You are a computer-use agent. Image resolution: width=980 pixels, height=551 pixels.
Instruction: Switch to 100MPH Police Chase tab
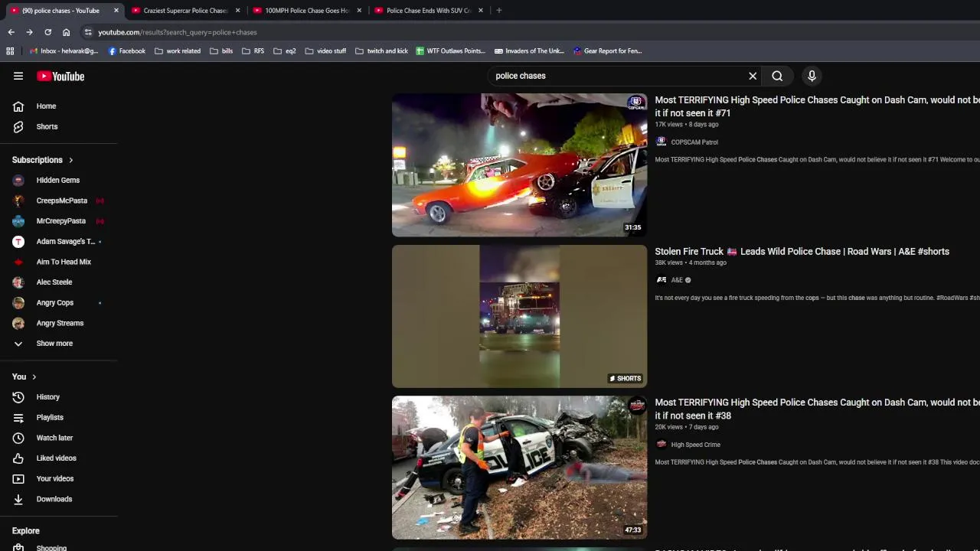tap(306, 11)
